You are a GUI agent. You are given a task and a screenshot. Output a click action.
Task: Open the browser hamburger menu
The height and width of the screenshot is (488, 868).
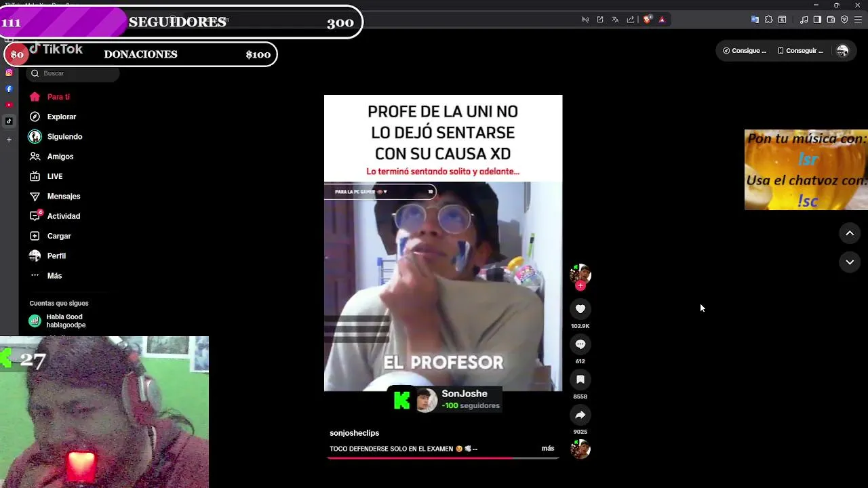coord(858,20)
